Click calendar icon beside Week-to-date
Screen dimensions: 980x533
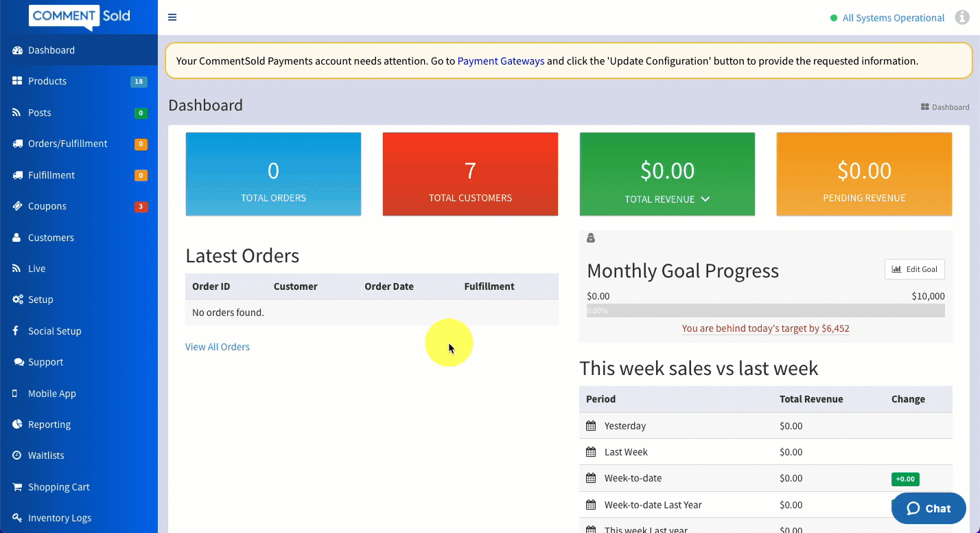click(591, 478)
